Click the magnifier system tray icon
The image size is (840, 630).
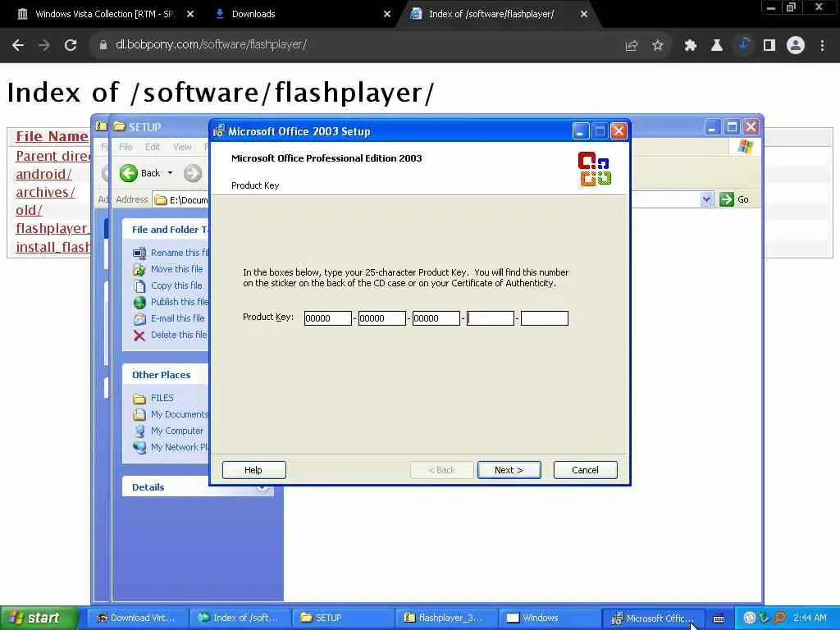[x=779, y=618]
